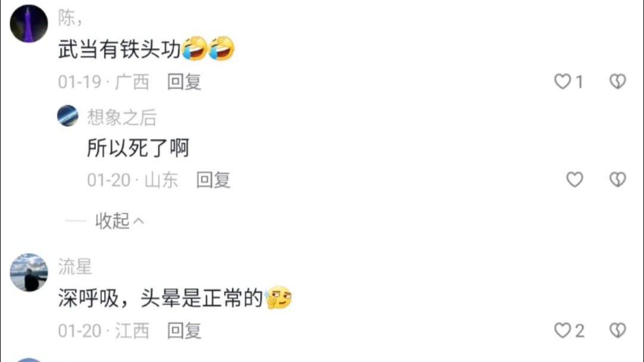Collapse replies with 收起
Screen dimensions: 644x362
pos(120,221)
